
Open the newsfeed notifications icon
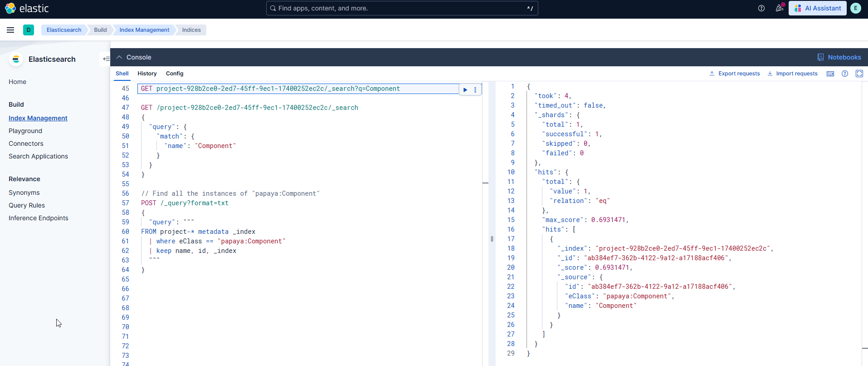(780, 8)
